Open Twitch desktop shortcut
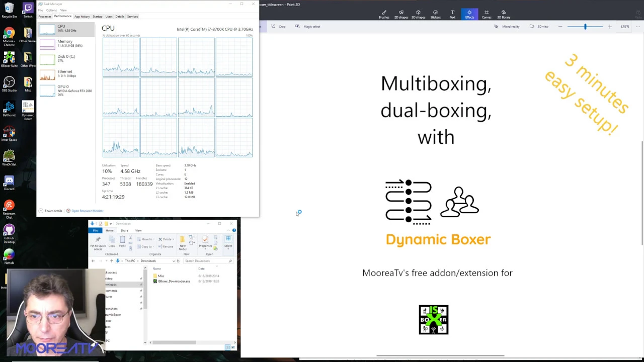 pos(28,10)
